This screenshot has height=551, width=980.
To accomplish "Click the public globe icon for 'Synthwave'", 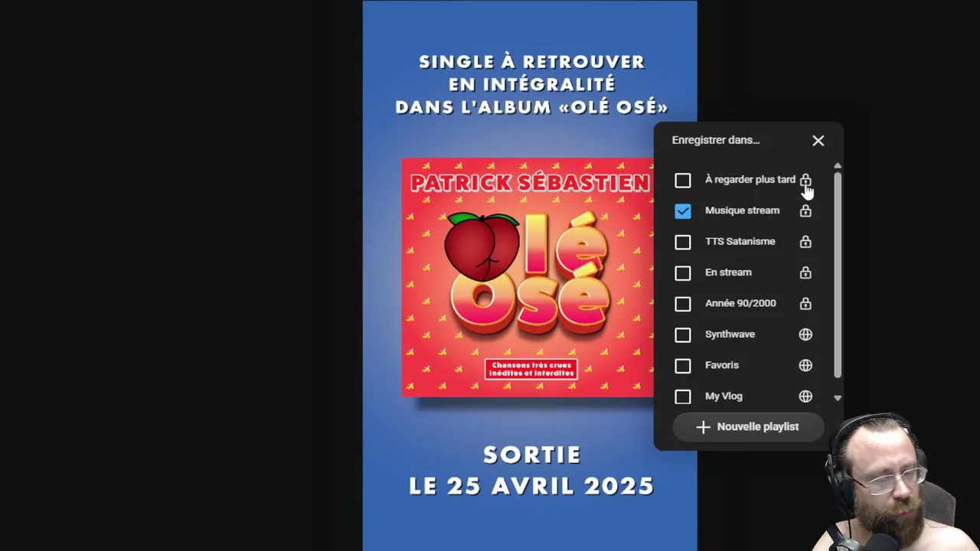I will point(805,334).
